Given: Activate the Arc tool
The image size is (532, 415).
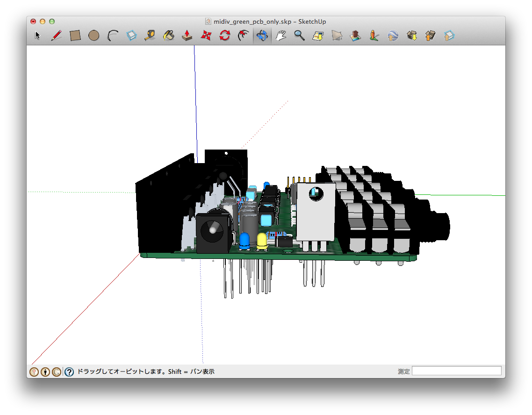Looking at the screenshot, I should coord(113,36).
